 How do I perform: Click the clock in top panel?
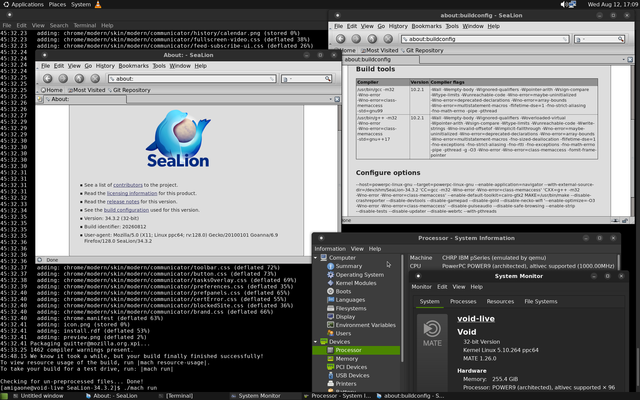coord(612,4)
